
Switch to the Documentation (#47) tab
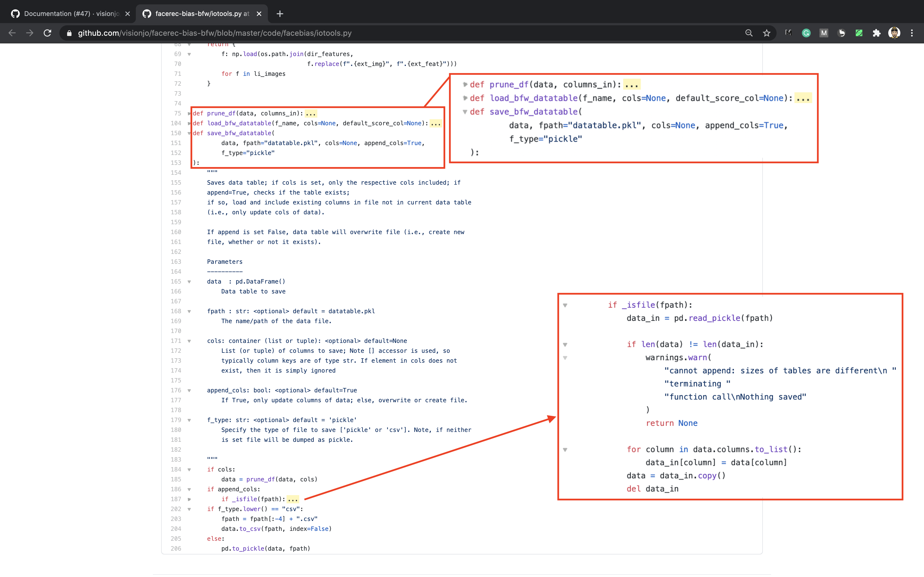(x=71, y=14)
